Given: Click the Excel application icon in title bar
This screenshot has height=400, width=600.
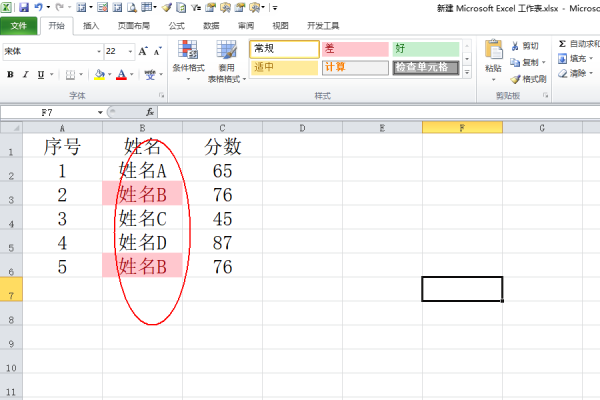Looking at the screenshot, I should coord(7,7).
